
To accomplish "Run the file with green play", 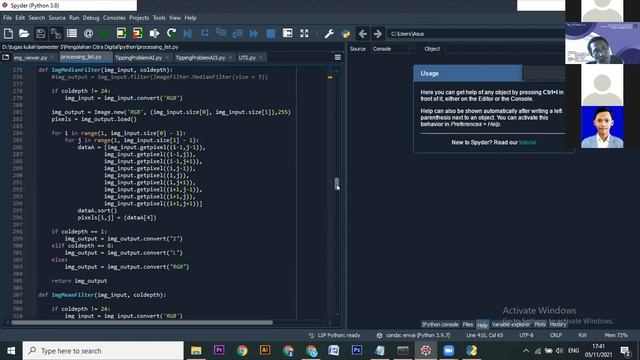I will (104, 33).
